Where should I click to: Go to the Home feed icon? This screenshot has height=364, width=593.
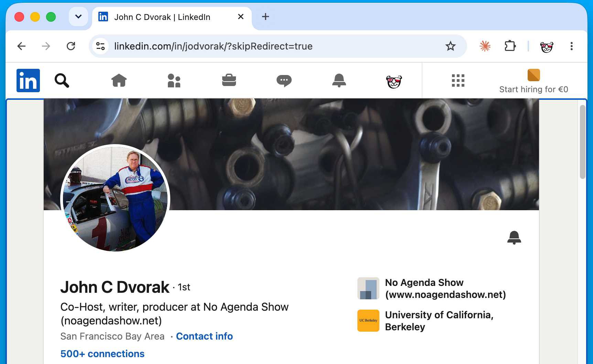pyautogui.click(x=119, y=81)
